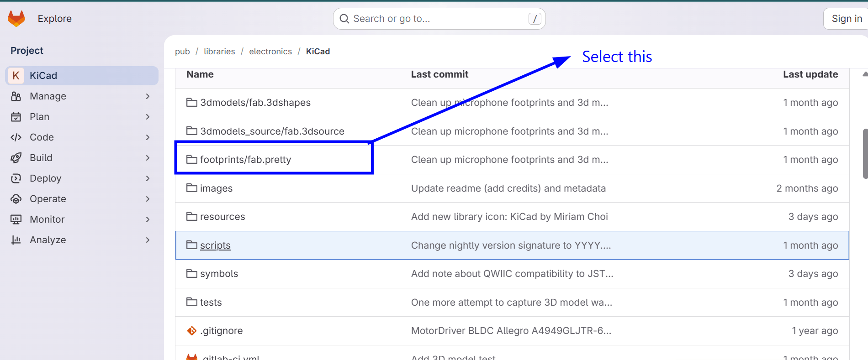The width and height of the screenshot is (868, 360).
Task: Click the Build rocket icon
Action: 16,158
